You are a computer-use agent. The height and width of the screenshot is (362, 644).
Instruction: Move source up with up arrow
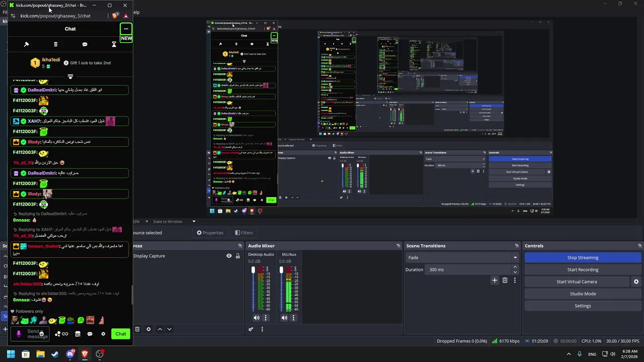pos(160,329)
